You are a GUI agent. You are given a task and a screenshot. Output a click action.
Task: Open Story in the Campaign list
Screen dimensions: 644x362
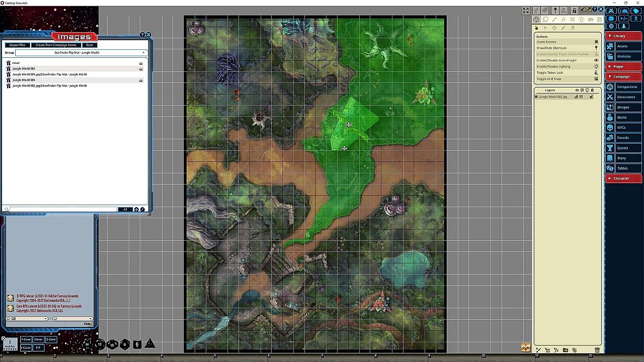(x=624, y=158)
